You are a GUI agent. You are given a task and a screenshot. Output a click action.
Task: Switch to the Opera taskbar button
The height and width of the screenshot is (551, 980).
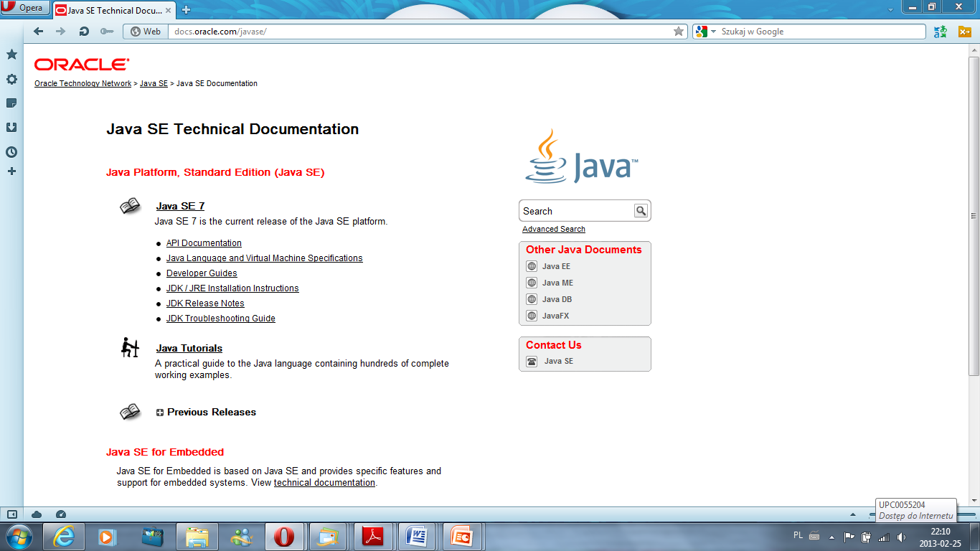pyautogui.click(x=286, y=536)
